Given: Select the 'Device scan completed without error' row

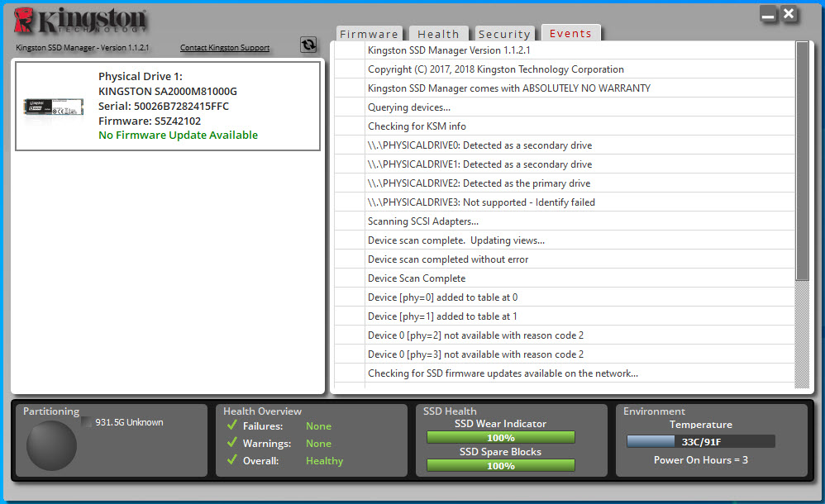Looking at the screenshot, I should point(565,259).
